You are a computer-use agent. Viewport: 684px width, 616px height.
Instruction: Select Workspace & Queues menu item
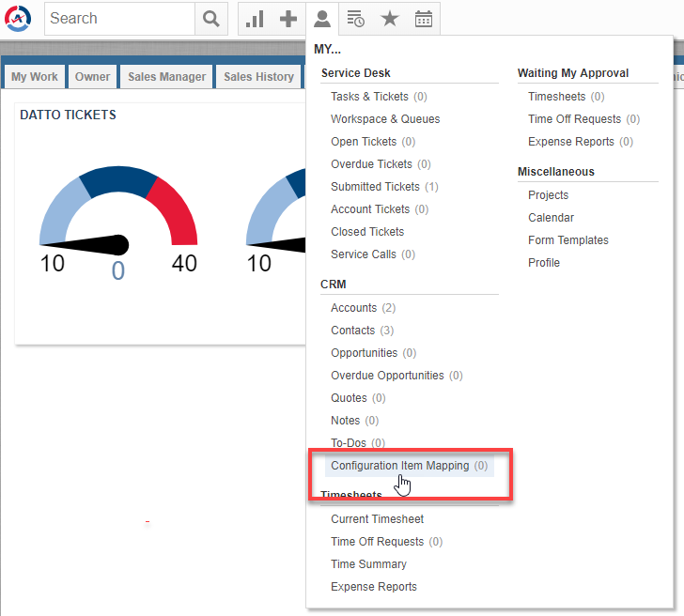coord(385,119)
